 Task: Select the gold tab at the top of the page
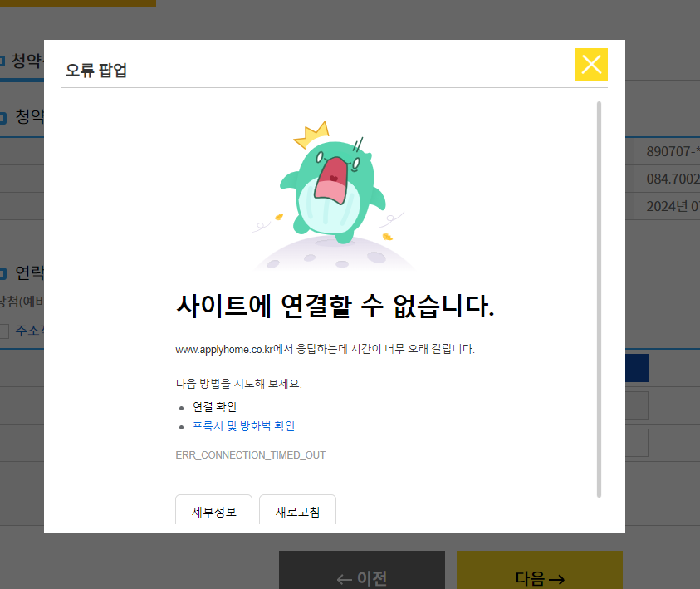tap(77, 3)
